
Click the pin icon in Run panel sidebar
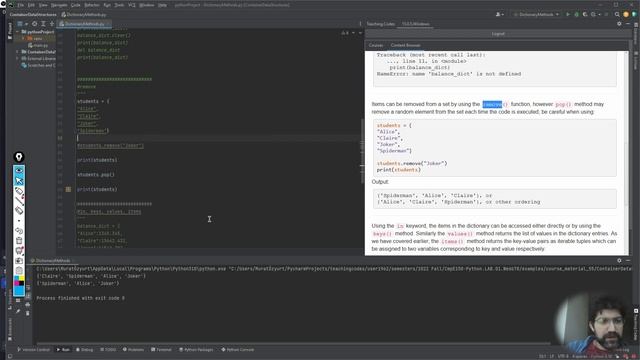click(18, 311)
